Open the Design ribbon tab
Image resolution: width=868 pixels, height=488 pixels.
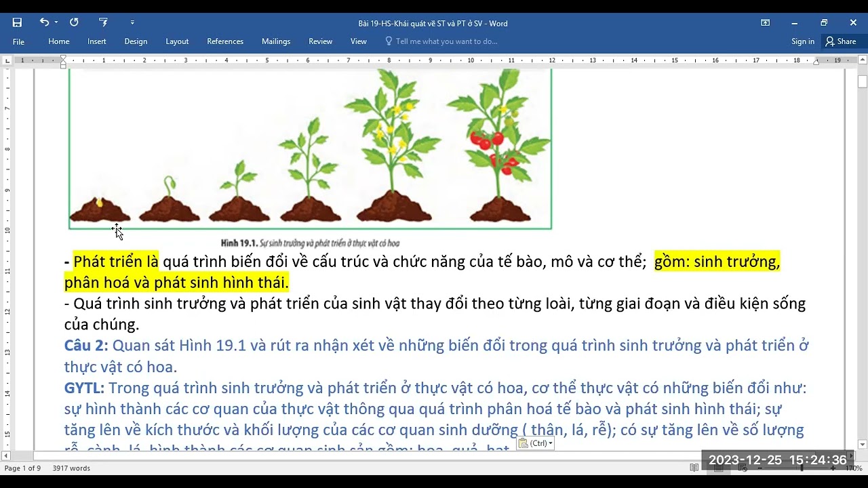(136, 41)
